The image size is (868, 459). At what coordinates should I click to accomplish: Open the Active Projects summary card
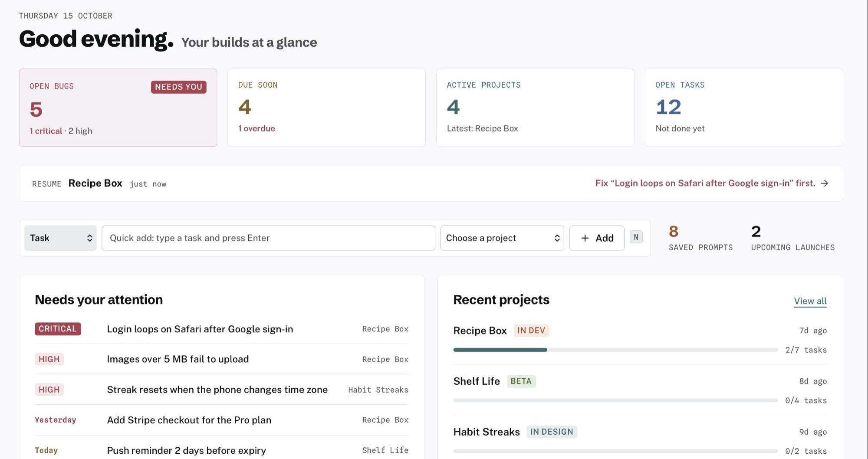535,108
